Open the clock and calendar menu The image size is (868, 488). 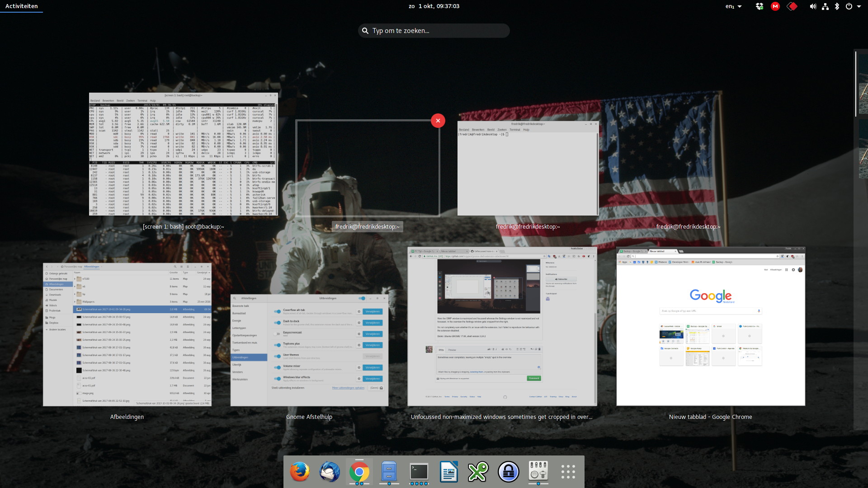434,6
